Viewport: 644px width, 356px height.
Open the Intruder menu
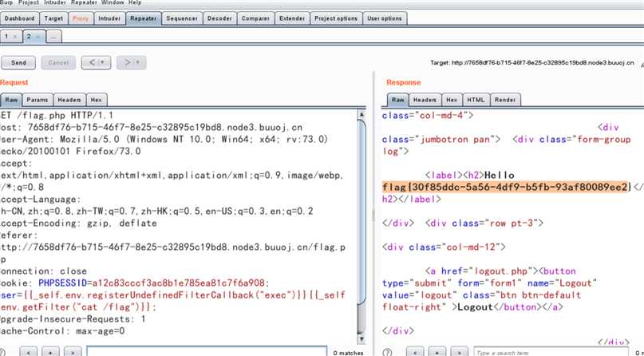[x=54, y=2]
